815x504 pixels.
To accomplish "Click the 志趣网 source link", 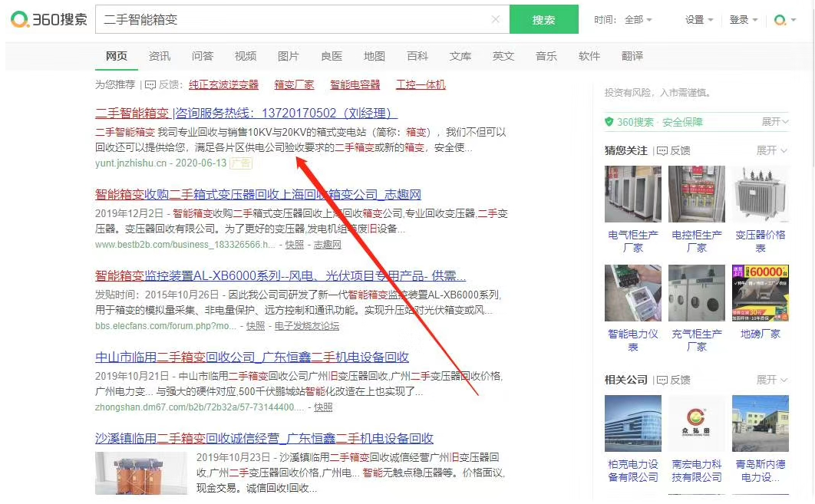I will [328, 244].
